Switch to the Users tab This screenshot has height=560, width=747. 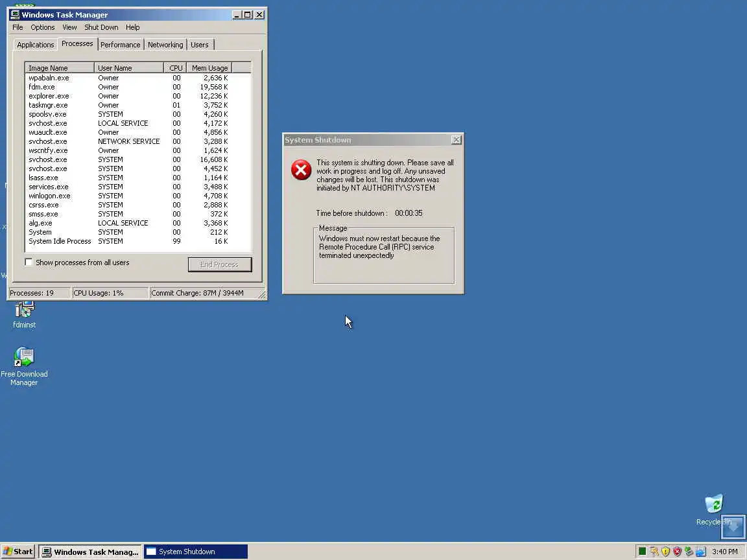point(200,45)
